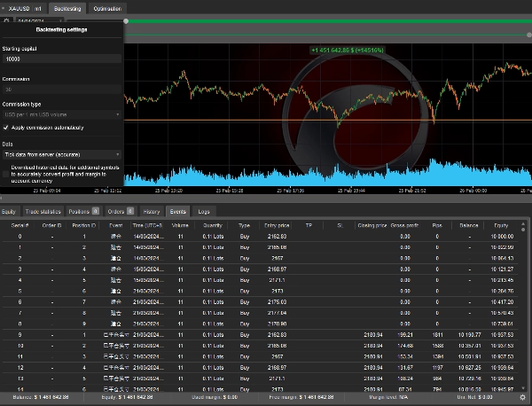Open the Commission type dropdown

pos(61,114)
